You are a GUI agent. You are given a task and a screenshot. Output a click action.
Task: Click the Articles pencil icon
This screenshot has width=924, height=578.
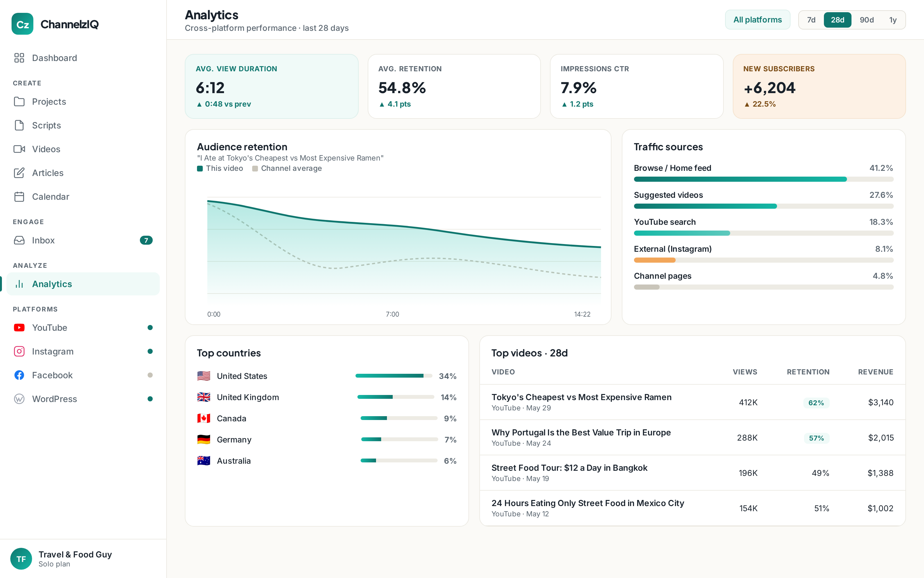coord(19,173)
